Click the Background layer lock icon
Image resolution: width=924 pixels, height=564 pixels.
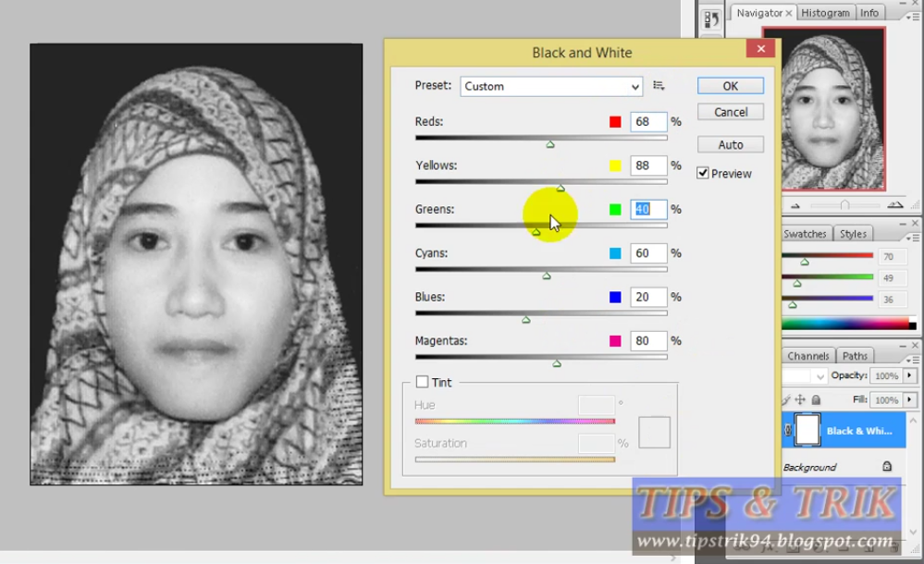point(887,466)
